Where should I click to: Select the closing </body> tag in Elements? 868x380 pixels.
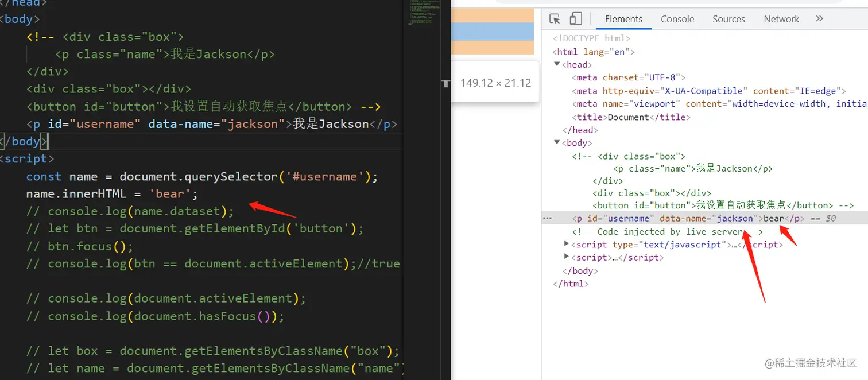tap(581, 270)
